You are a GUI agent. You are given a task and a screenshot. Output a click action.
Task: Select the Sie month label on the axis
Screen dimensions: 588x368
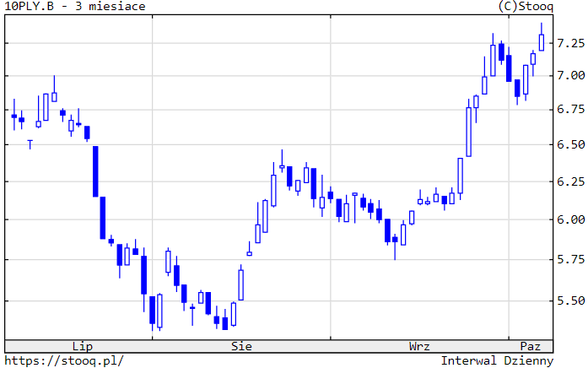pos(241,346)
